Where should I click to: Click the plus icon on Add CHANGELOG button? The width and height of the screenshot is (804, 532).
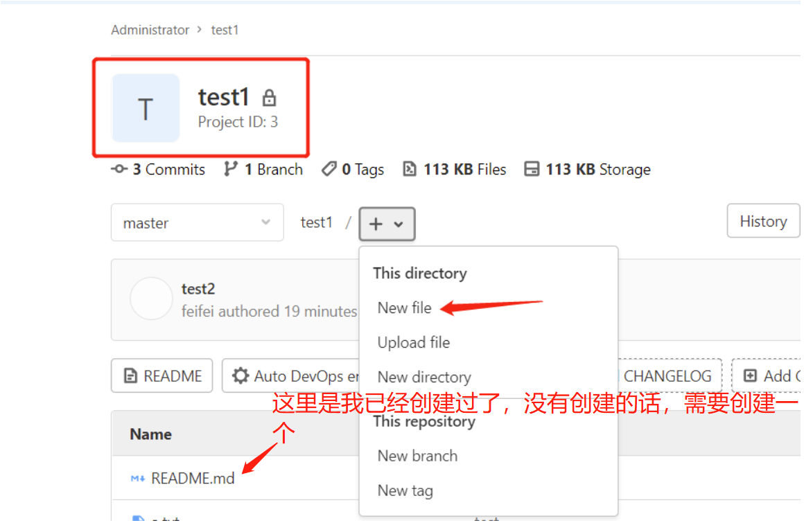point(750,375)
